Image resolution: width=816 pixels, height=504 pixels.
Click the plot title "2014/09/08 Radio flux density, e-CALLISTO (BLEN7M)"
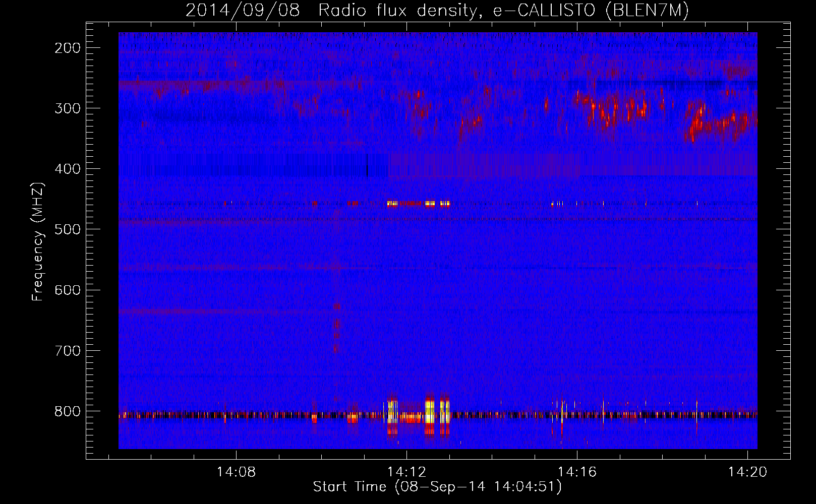click(437, 10)
